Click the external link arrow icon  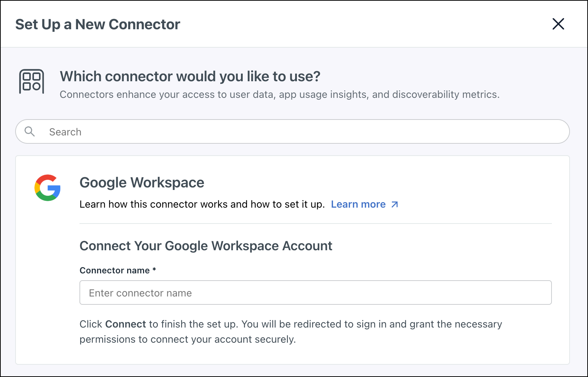395,204
